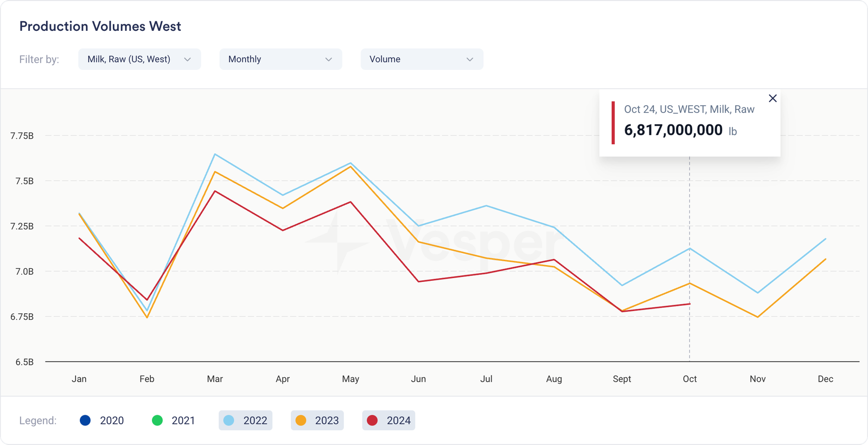The width and height of the screenshot is (868, 445).
Task: Click the orange 2023 legend dot
Action: (301, 421)
